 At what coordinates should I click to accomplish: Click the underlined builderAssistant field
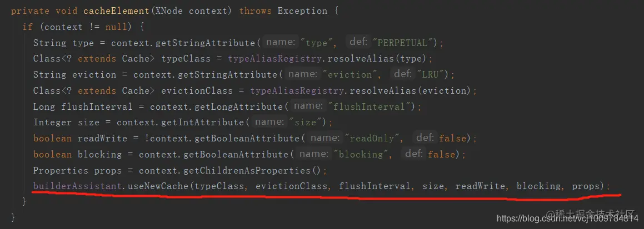pos(78,186)
